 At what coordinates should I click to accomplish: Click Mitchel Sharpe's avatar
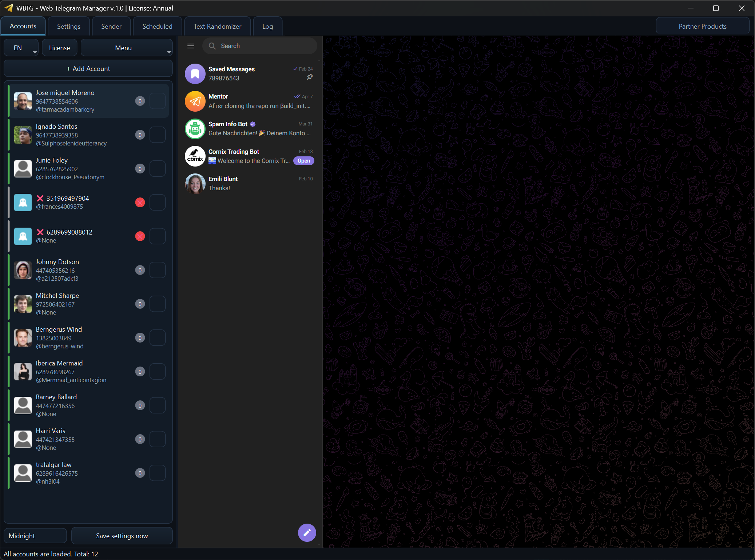[x=23, y=304]
